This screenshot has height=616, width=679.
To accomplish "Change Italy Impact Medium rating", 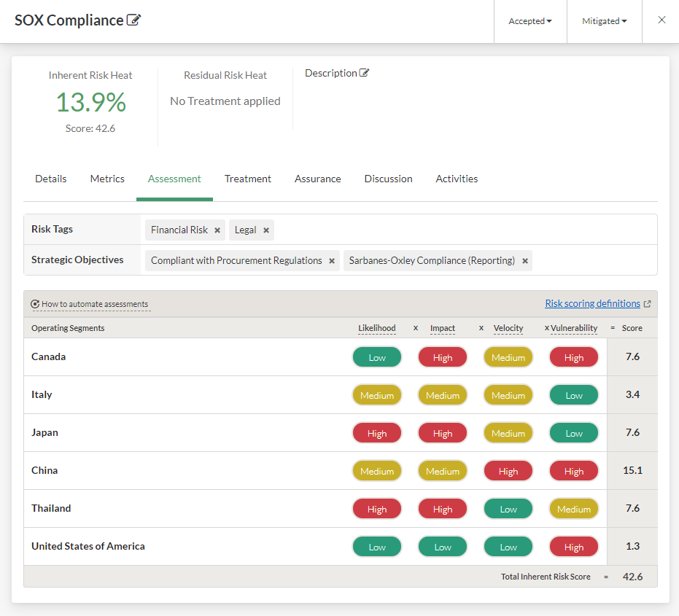I will pos(443,395).
